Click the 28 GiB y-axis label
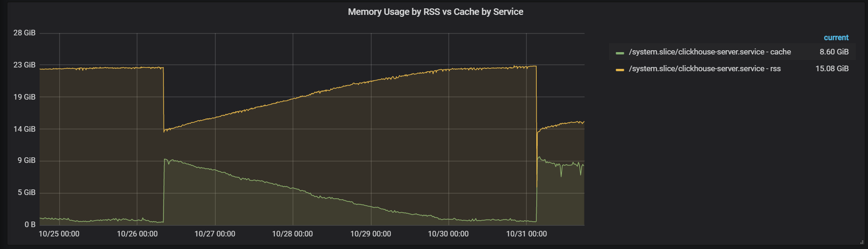Screen dimensions: 868x249 [24, 33]
